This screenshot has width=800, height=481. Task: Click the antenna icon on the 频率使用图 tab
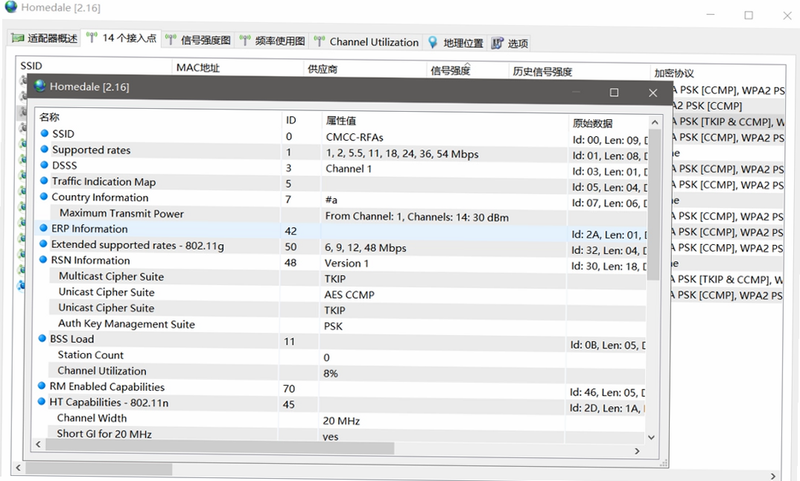[x=245, y=40]
